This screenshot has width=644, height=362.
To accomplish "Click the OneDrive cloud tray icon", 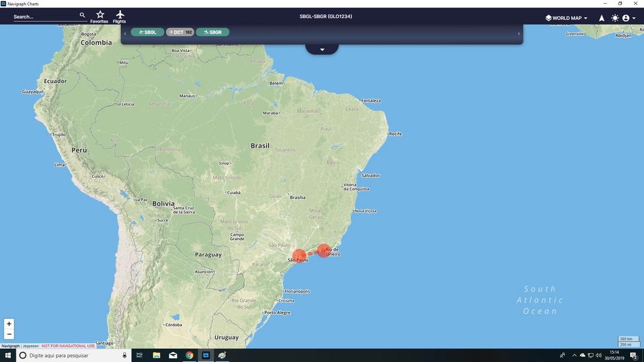I will point(582,356).
